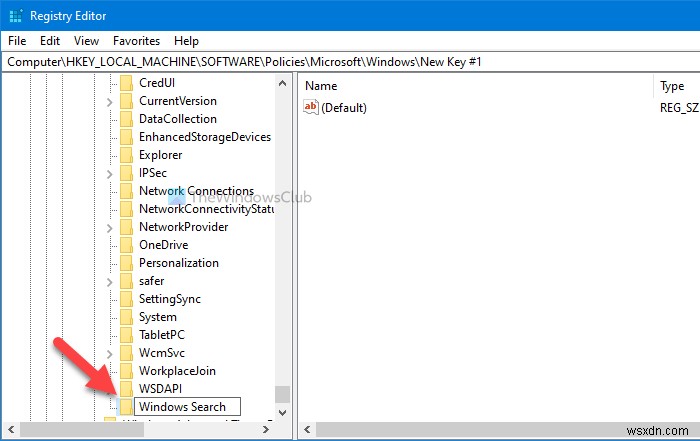The height and width of the screenshot is (441, 700).
Task: Click the WcmSvc folder icon
Action: [126, 353]
